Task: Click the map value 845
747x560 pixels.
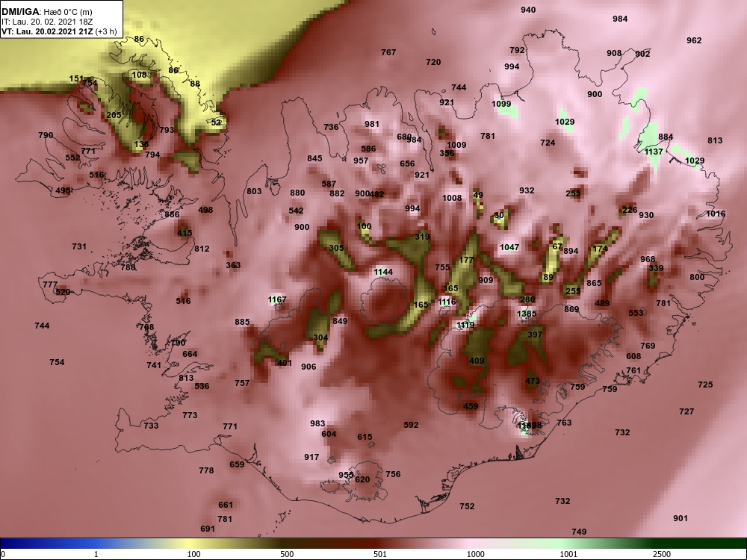Action: pos(314,158)
